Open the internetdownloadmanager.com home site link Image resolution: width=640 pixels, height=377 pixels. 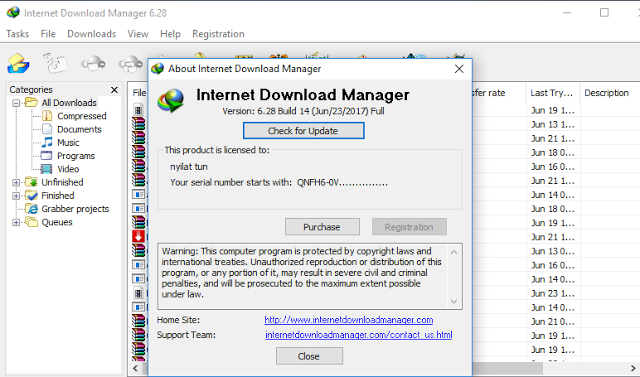click(349, 320)
